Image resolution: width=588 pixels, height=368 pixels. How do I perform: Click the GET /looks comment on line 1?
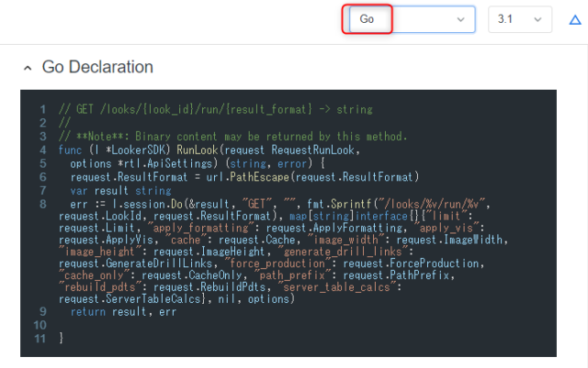click(x=216, y=109)
